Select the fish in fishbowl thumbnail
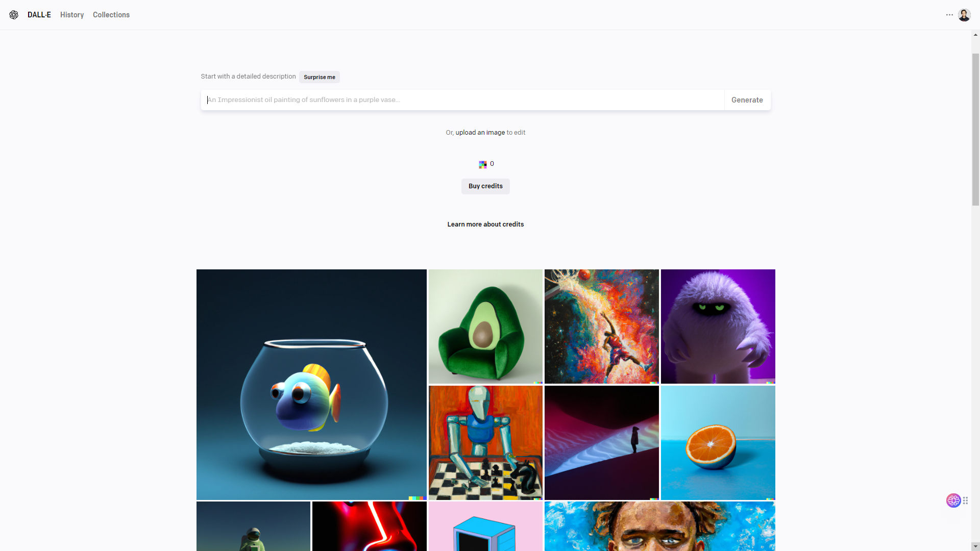Screen dimensions: 980x551 tap(311, 384)
